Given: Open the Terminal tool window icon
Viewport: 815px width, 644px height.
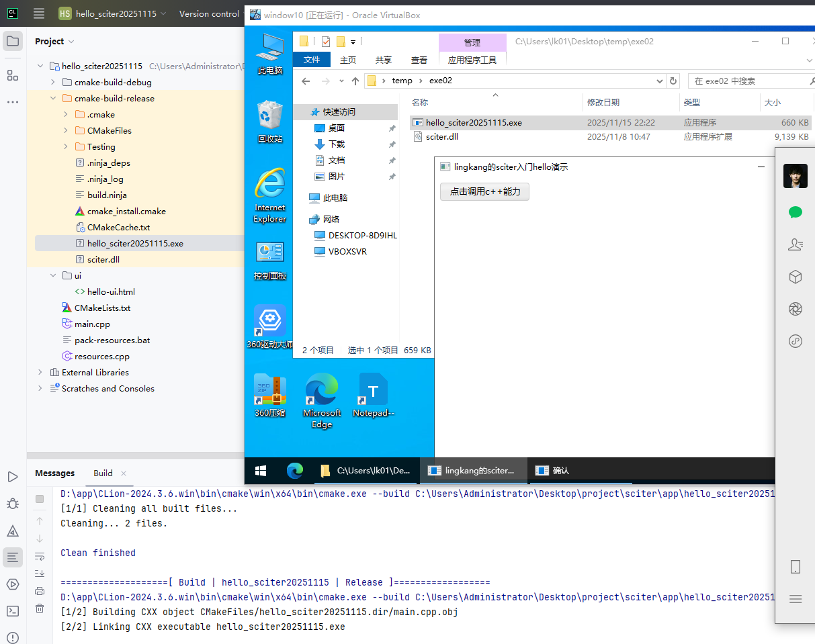Looking at the screenshot, I should [13, 610].
